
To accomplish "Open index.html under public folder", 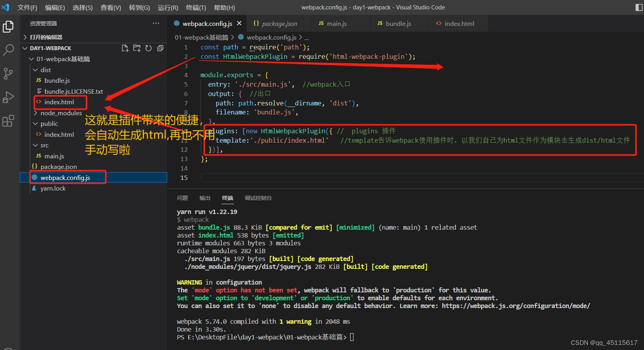I will coord(59,134).
